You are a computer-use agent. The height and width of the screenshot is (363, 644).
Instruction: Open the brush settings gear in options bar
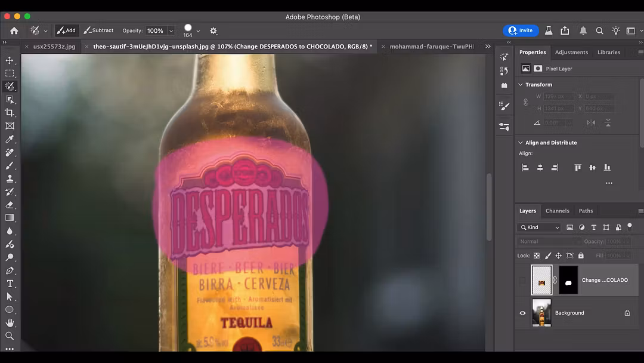[x=213, y=30]
